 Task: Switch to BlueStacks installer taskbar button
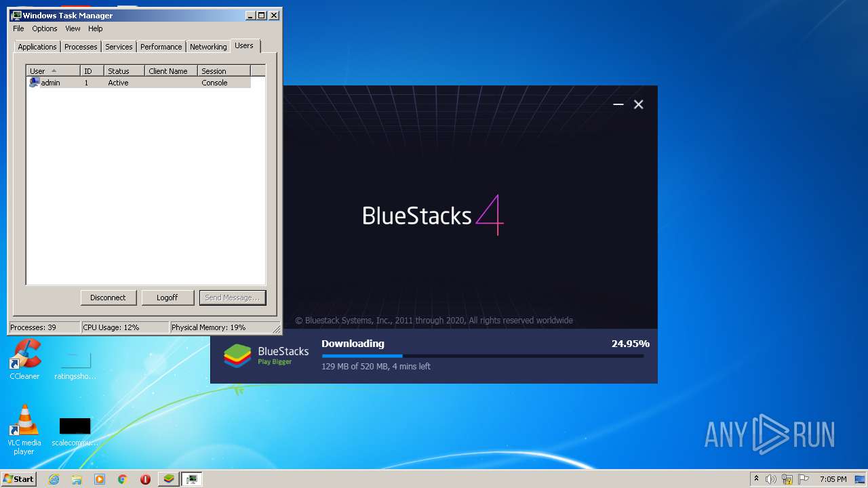[169, 479]
